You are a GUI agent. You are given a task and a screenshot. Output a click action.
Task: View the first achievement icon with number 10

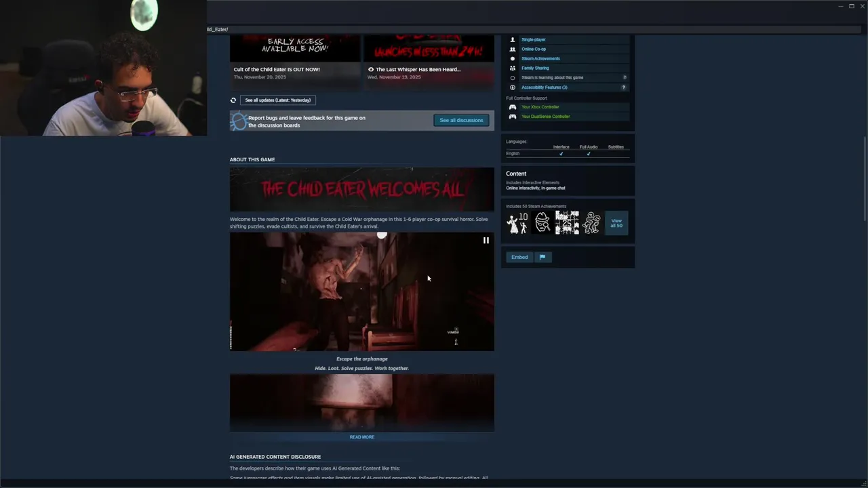pyautogui.click(x=518, y=222)
